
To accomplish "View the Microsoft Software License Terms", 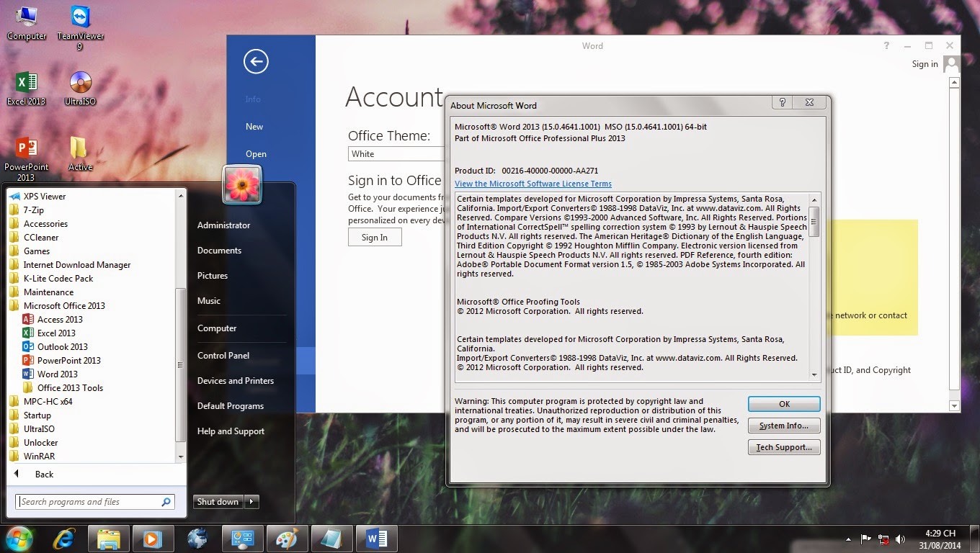I will click(533, 184).
